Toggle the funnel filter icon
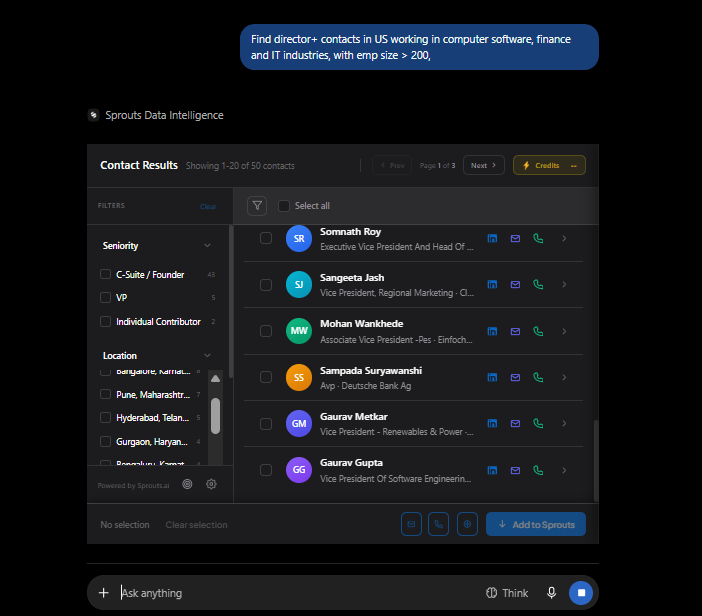 (x=257, y=206)
